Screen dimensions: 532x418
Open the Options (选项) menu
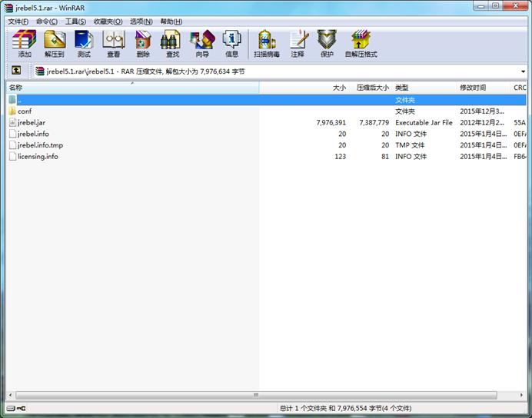[x=141, y=22]
